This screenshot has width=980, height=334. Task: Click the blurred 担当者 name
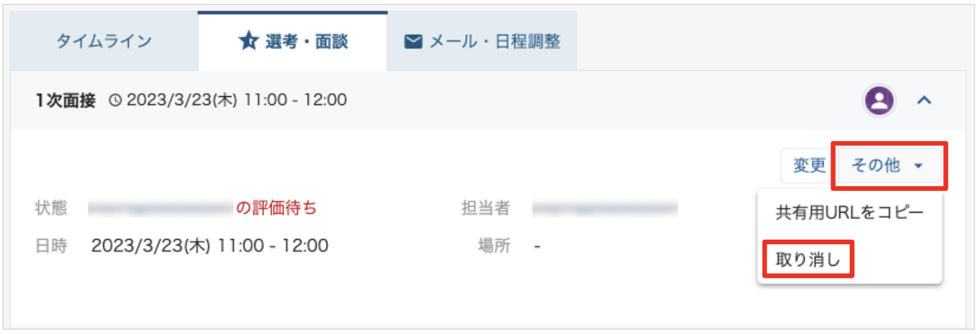[605, 207]
